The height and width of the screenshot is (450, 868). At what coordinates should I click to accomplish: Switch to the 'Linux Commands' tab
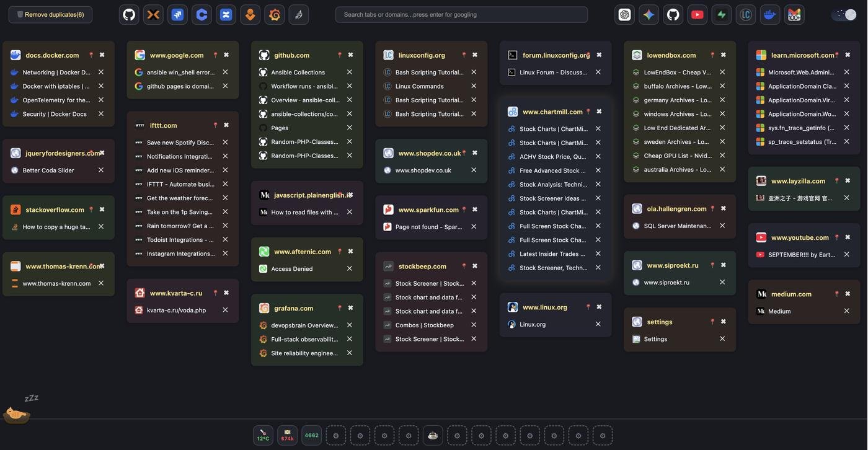coord(419,86)
